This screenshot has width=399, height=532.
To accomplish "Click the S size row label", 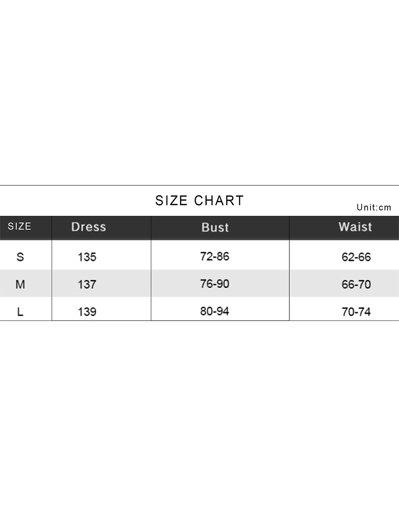I will click(x=20, y=257).
